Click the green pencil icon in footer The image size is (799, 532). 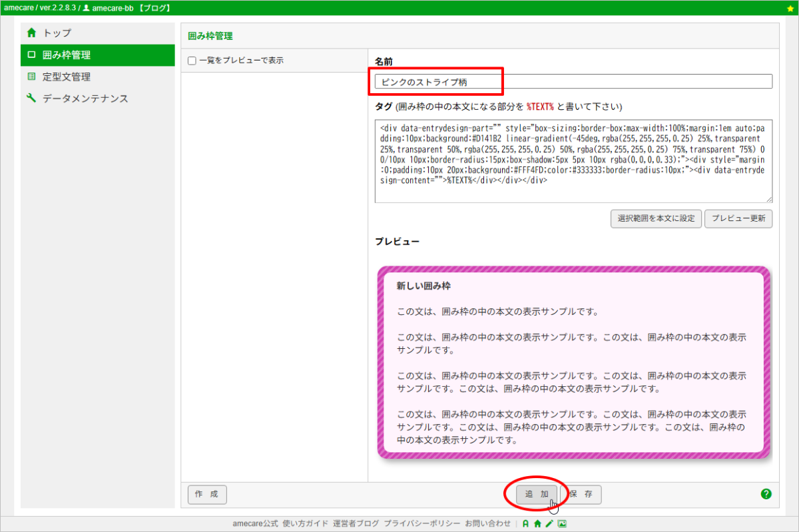[x=549, y=524]
